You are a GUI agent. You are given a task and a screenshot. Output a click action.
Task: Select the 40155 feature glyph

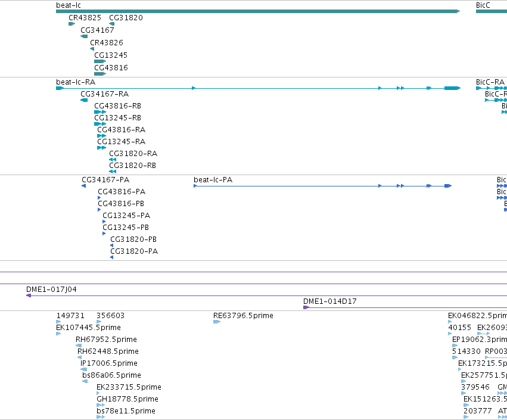[449, 334]
